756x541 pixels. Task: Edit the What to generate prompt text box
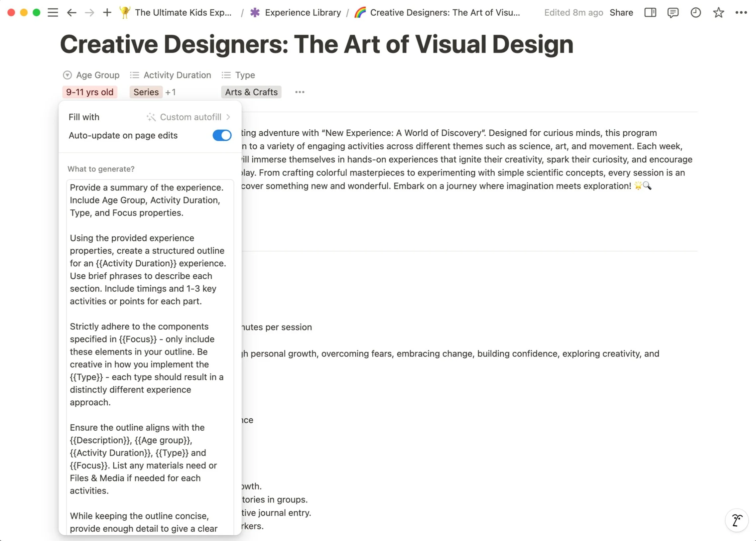150,357
